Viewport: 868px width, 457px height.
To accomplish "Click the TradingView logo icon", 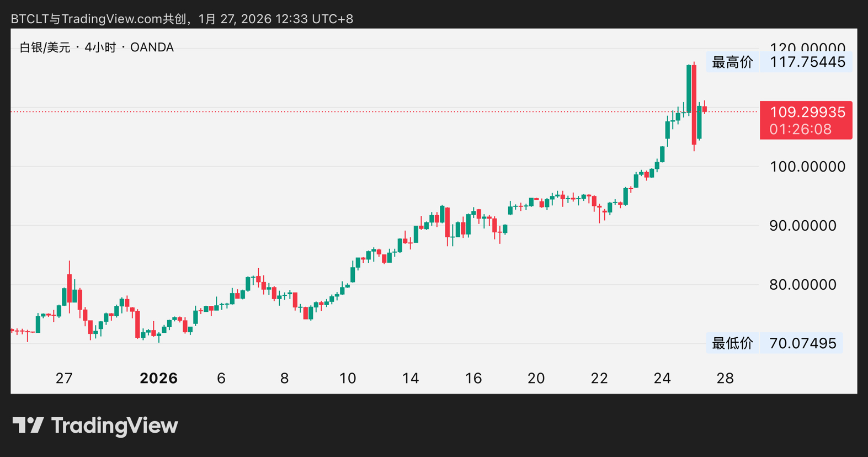I will [x=28, y=425].
